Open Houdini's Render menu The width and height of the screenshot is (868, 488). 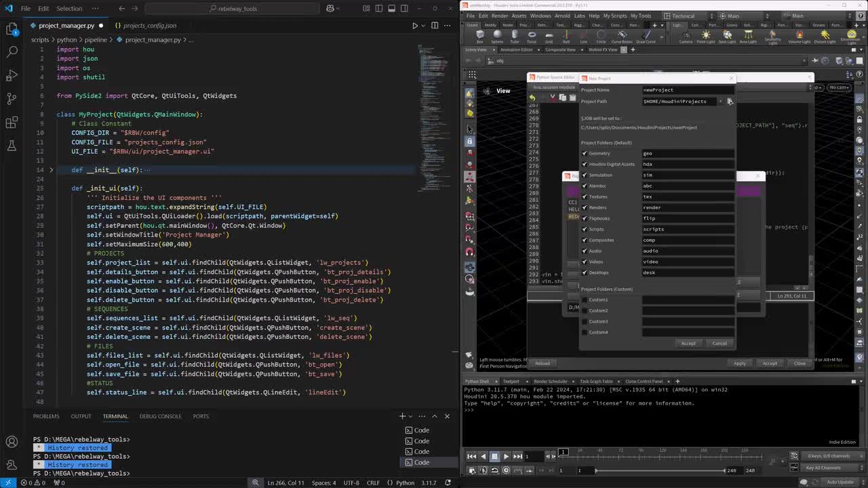(x=500, y=16)
